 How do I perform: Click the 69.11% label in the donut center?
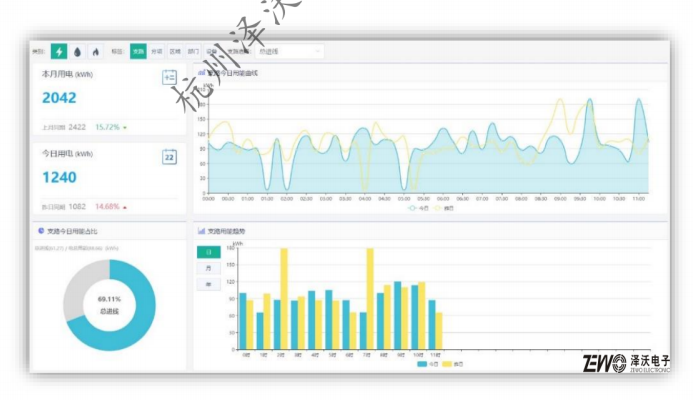(109, 299)
